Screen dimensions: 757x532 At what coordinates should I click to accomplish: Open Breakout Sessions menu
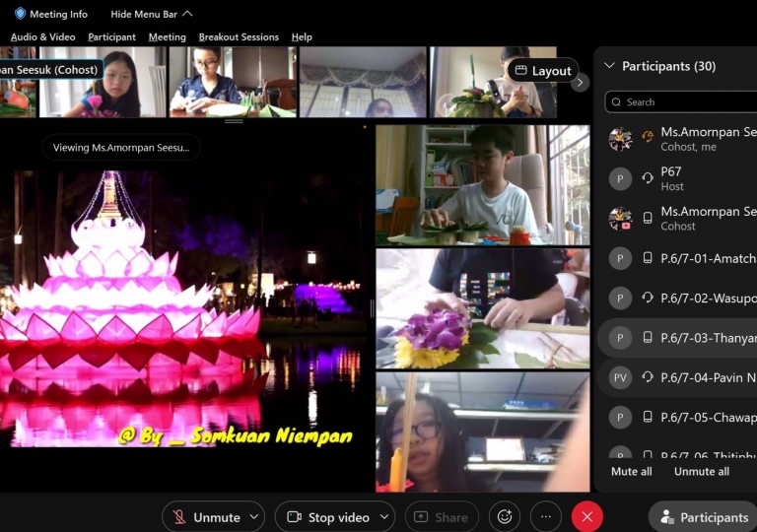tap(239, 37)
